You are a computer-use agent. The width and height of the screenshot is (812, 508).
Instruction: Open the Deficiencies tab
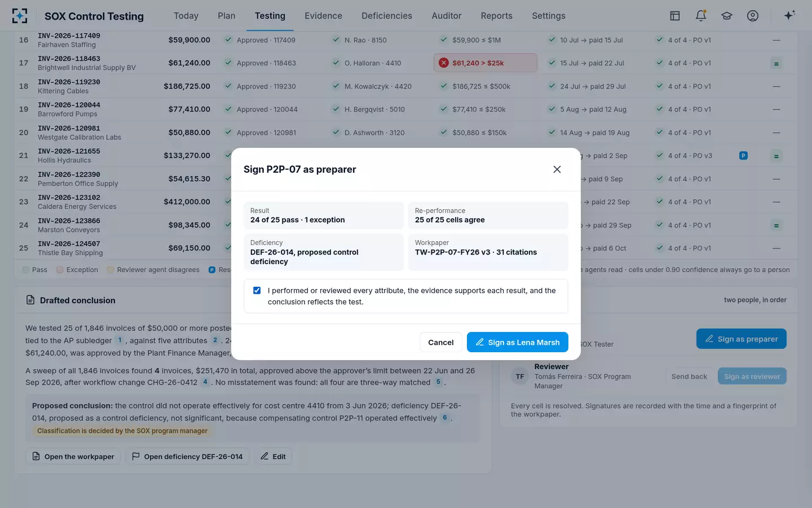[387, 16]
